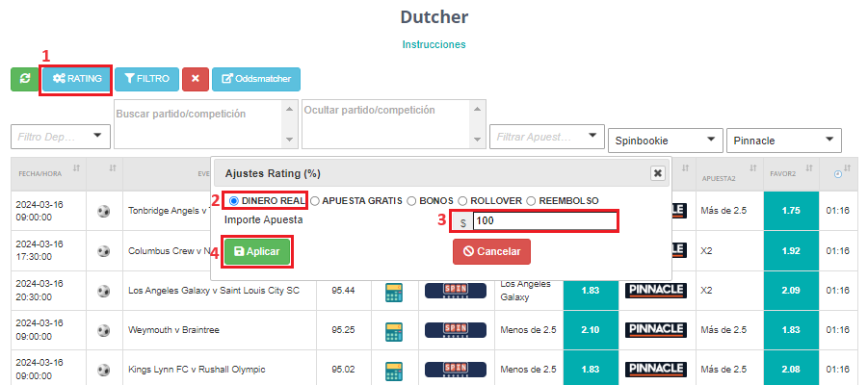Click the rating value 95.44
The height and width of the screenshot is (385, 868).
(x=343, y=291)
